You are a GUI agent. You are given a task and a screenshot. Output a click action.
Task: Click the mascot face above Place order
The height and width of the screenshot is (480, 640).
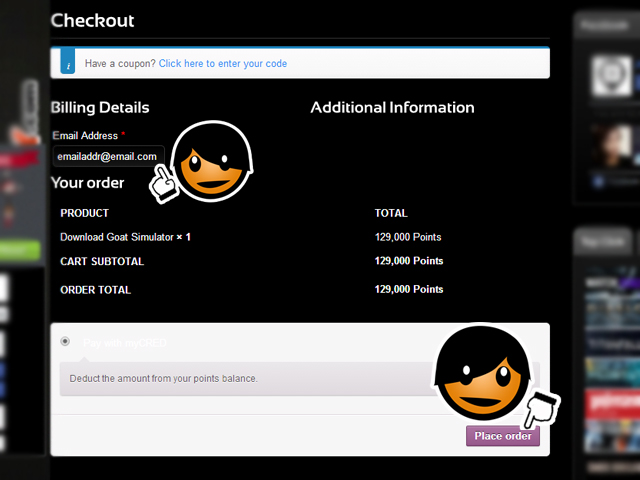[480, 371]
